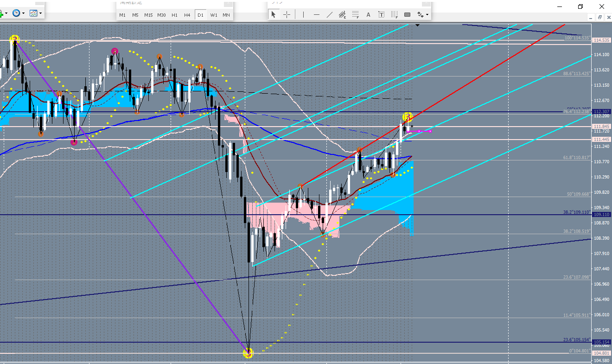
Task: Activate the crosshair tool
Action: point(287,15)
